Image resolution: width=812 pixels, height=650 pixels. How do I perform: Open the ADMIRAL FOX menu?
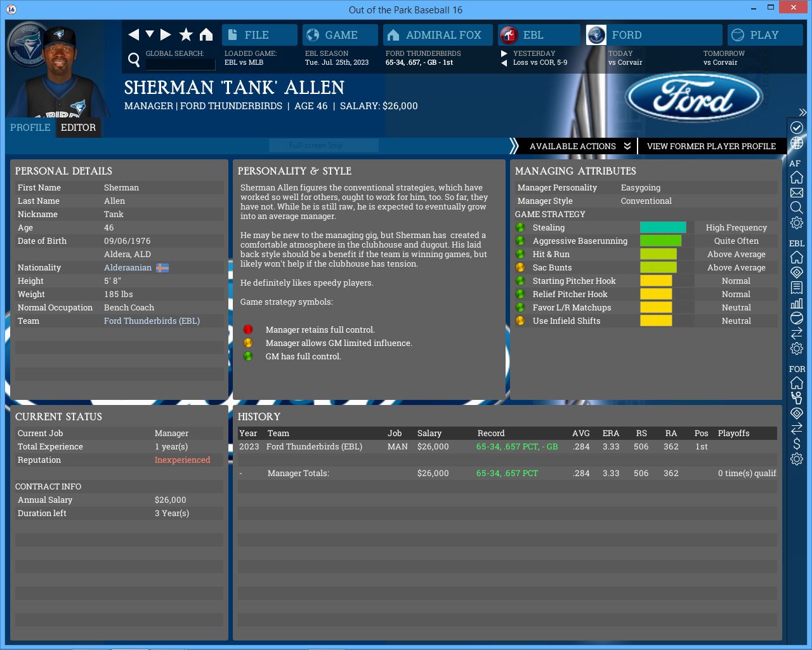click(x=438, y=35)
